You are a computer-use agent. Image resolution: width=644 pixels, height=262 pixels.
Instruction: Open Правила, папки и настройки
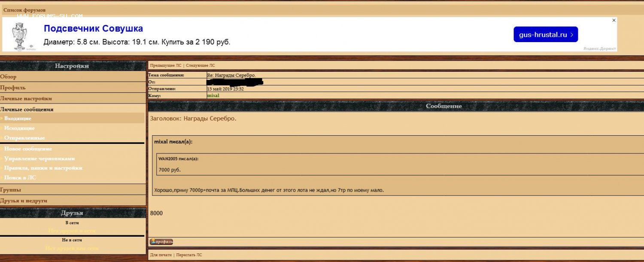tap(43, 168)
